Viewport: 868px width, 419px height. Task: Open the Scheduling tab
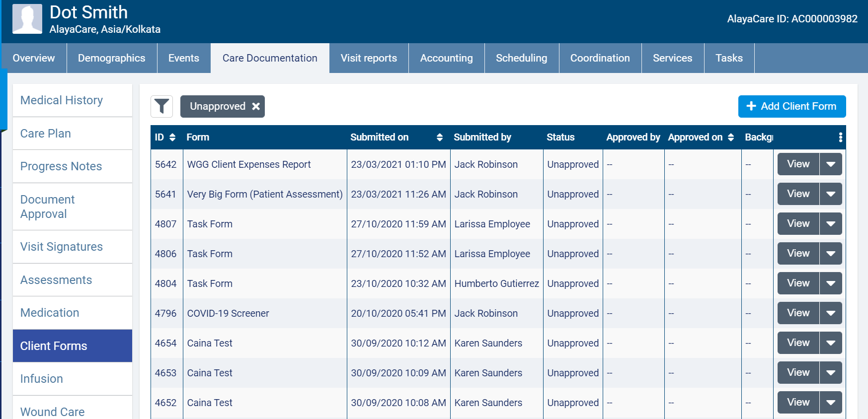521,58
